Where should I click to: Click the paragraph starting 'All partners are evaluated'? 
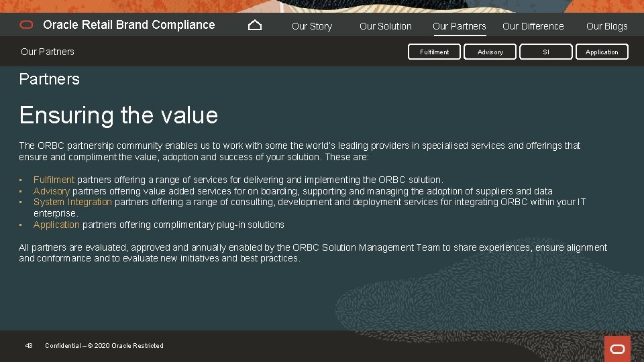313,253
